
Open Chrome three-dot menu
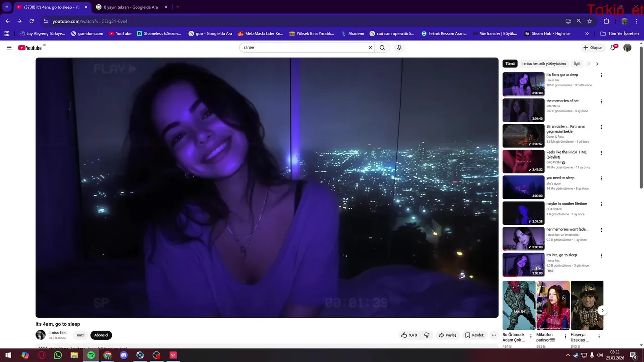click(636, 21)
